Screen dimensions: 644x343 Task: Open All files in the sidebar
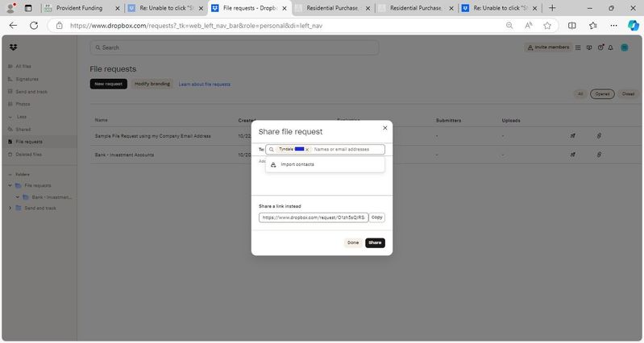pos(23,66)
